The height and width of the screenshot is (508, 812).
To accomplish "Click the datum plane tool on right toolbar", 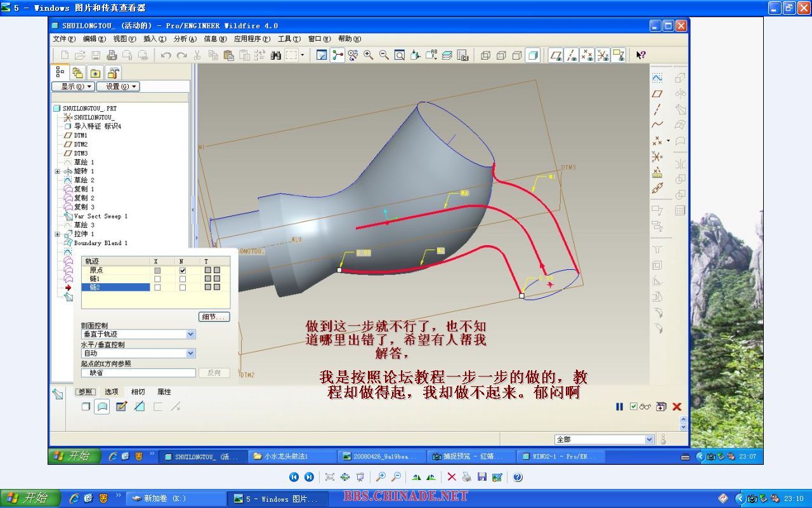I will coord(657,94).
